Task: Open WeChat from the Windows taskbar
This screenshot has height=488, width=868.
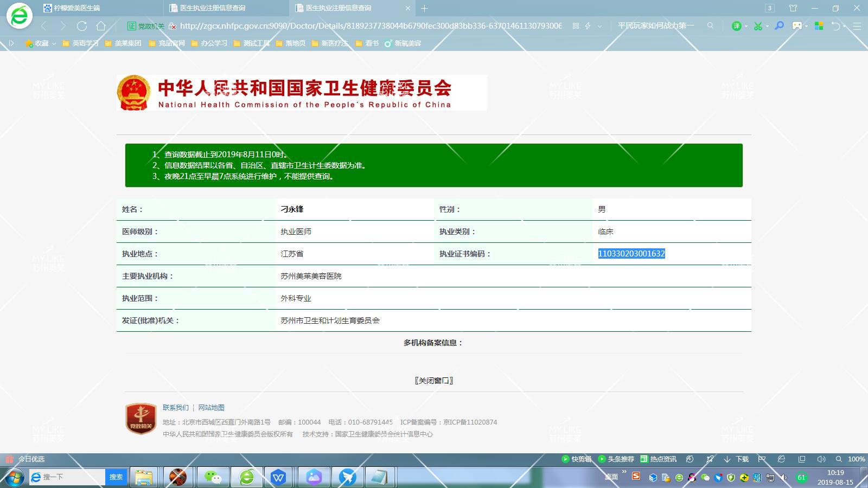Action: coord(213,477)
